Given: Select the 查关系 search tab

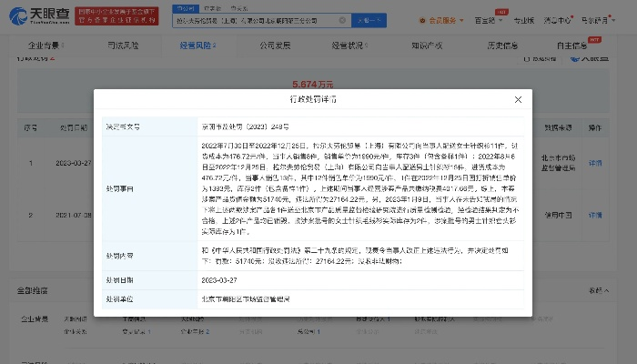Looking at the screenshot, I should click(238, 8).
